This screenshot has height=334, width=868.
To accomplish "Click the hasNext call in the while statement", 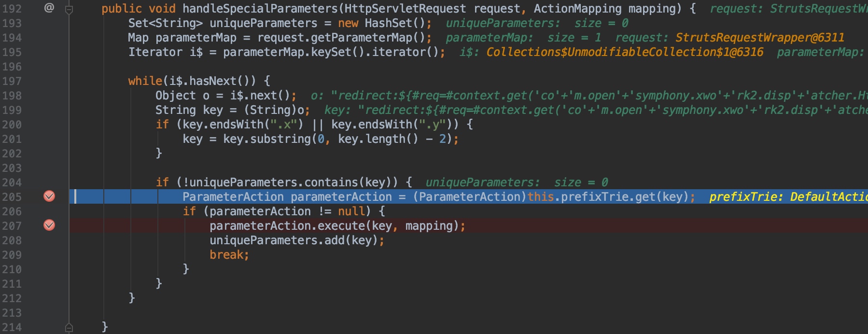I will [216, 81].
